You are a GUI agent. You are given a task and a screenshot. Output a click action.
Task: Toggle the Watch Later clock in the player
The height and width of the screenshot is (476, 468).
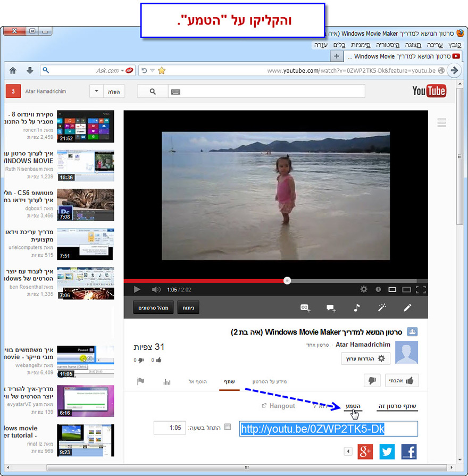(x=378, y=289)
